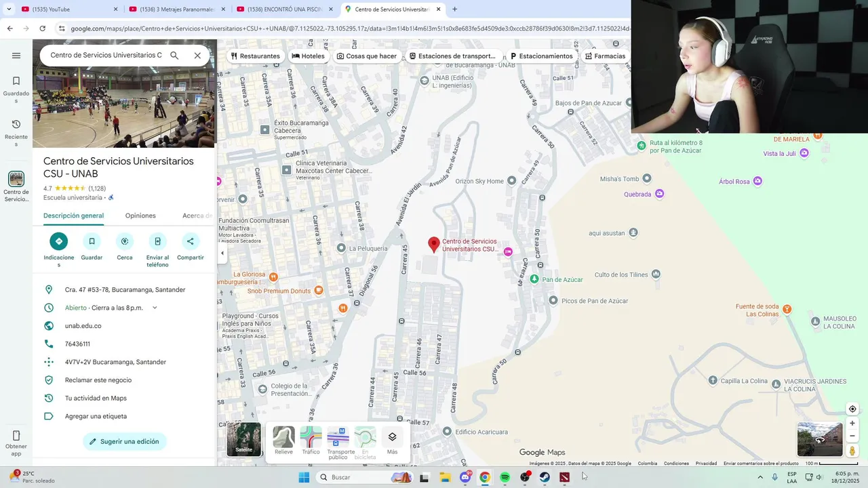The image size is (868, 488).
Task: Click Reclamar este negocio
Action: (x=98, y=380)
